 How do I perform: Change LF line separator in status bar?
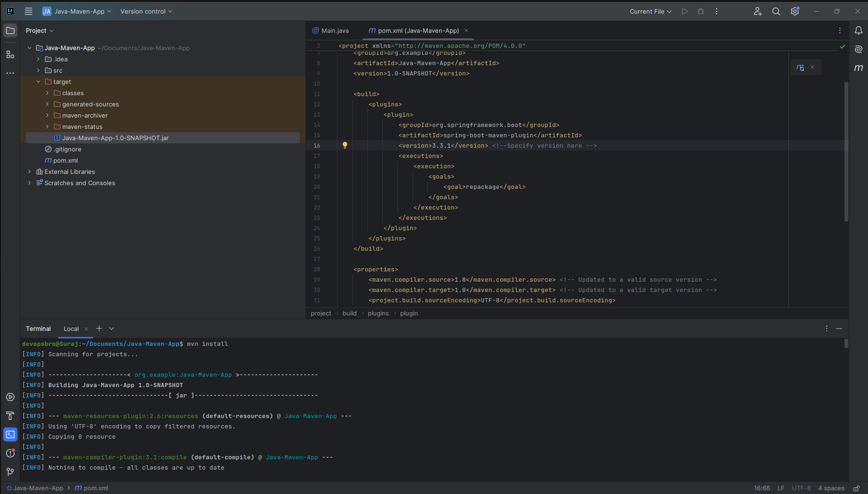(781, 488)
